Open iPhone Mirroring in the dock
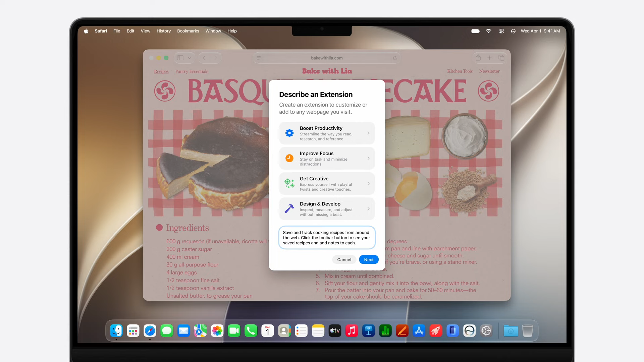Screen dimensions: 644x362 [x=452, y=331]
